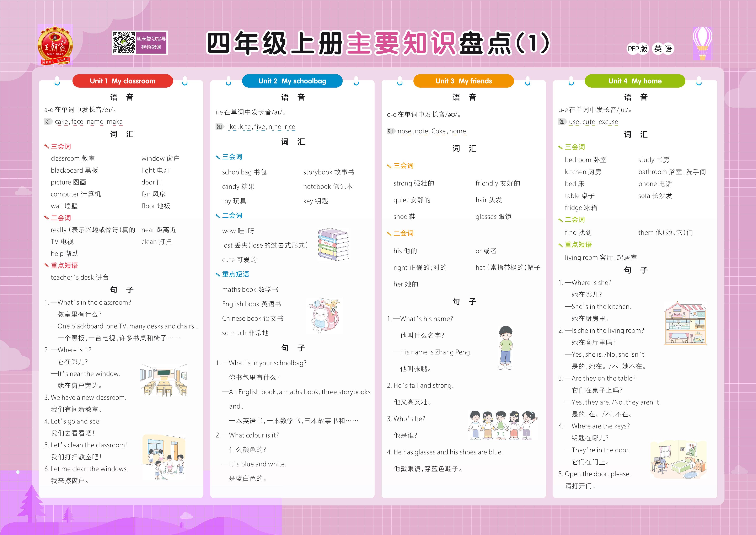Click the red Wang Chaoxia logo badge
Screen dimensions: 756x535
pyautogui.click(x=55, y=45)
